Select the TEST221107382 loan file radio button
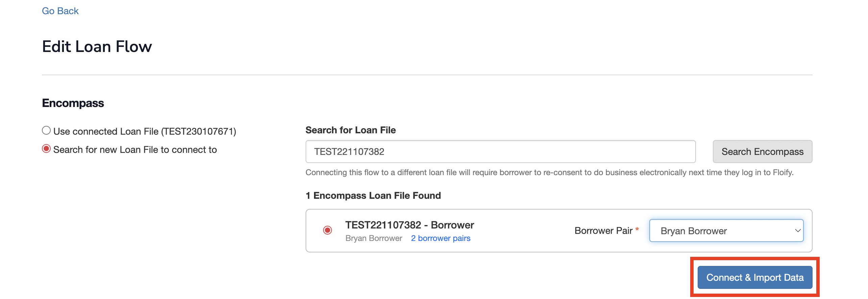The image size is (868, 299). pyautogui.click(x=327, y=230)
